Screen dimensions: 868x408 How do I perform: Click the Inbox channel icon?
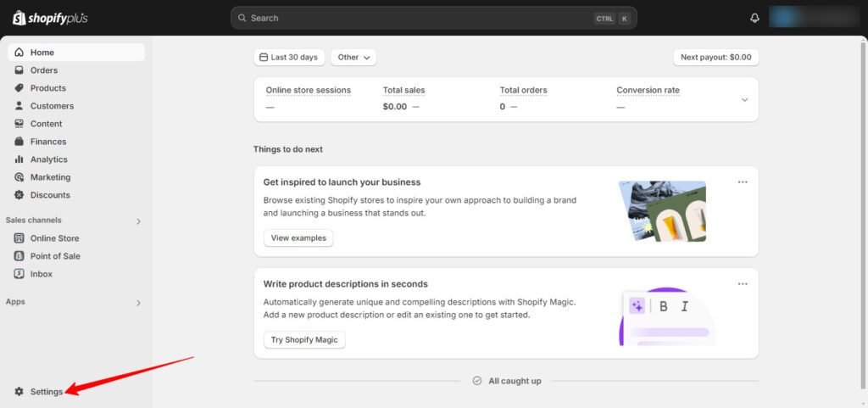point(19,273)
